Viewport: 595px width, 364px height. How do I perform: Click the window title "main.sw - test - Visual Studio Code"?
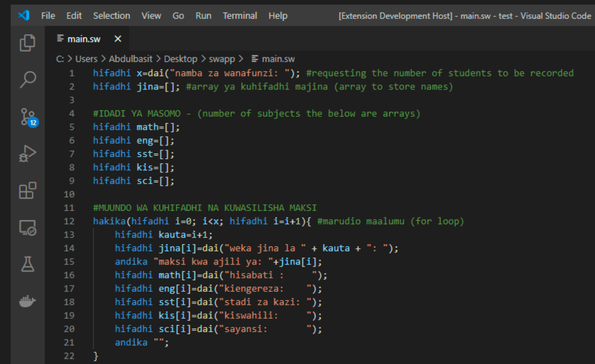tap(526, 16)
